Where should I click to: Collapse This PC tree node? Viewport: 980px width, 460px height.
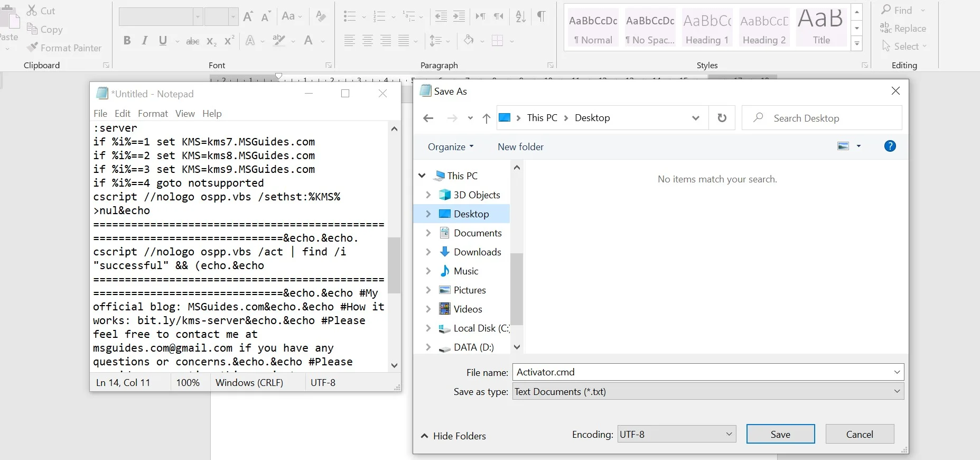click(422, 176)
